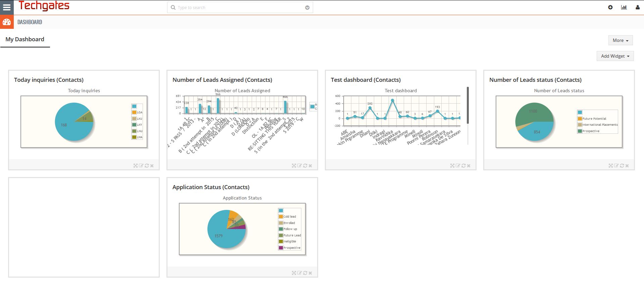Click the LGA legend swatch
The image size is (644, 286).
[x=134, y=112]
